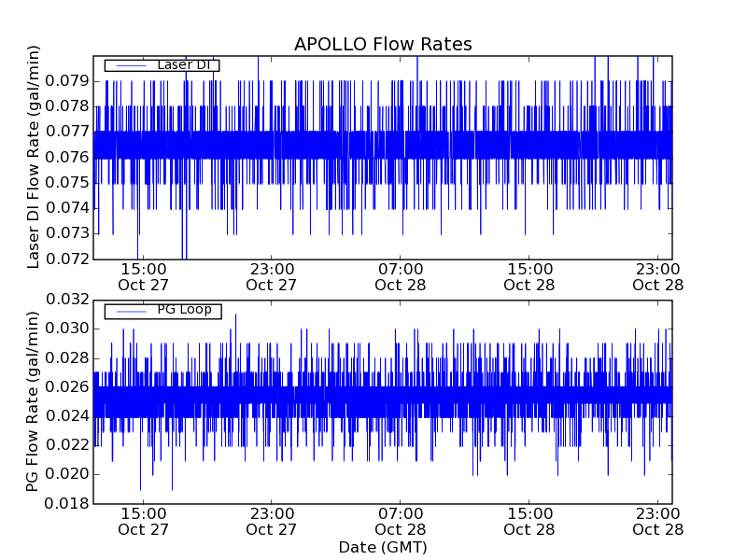Screen dimensions: 747x560
Task: Click the blue line sample in Laser DI legend
Action: [x=128, y=65]
